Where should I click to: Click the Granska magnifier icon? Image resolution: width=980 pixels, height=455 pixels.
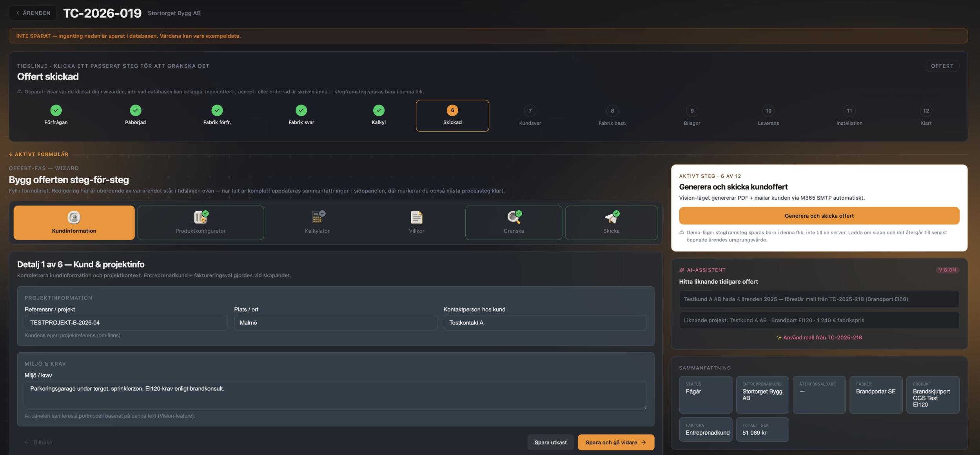(514, 217)
